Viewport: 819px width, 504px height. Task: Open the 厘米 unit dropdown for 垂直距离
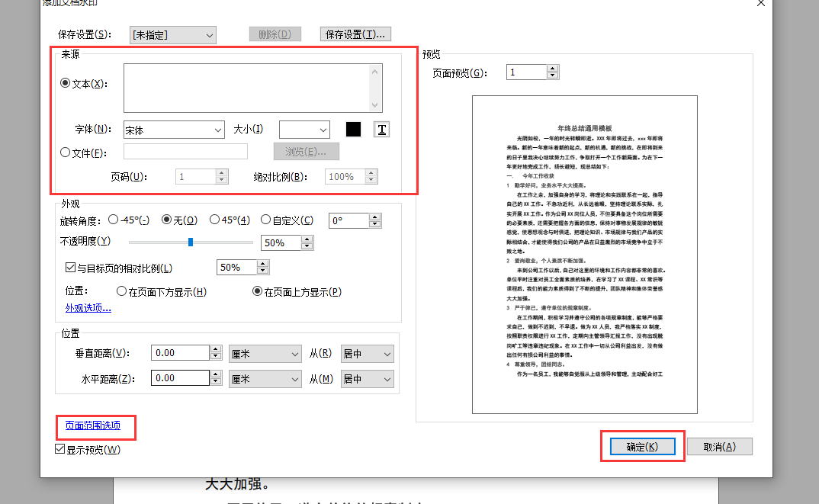coord(264,353)
